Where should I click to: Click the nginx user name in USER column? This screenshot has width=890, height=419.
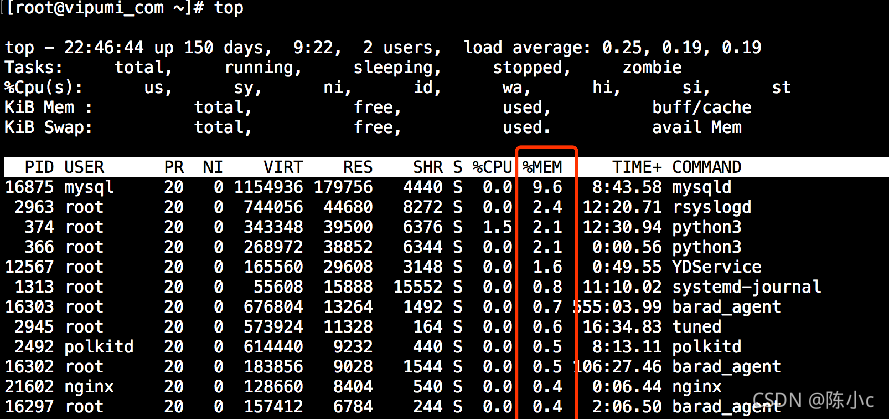(x=89, y=387)
